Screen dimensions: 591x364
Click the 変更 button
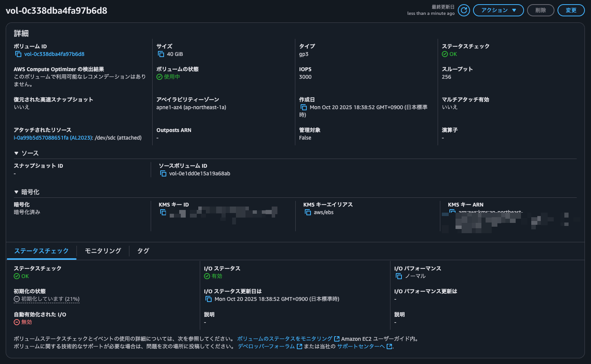(571, 10)
